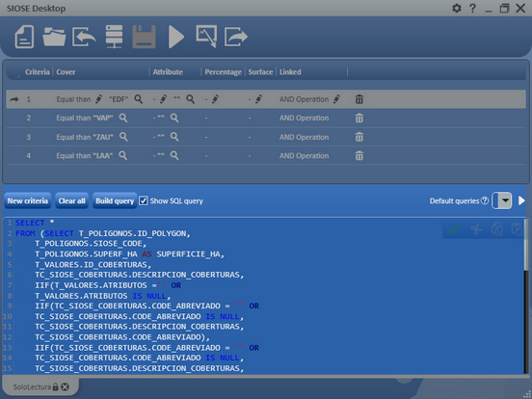Paste SQL text with clipboard icon
The width and height of the screenshot is (532, 399).
[x=517, y=229]
